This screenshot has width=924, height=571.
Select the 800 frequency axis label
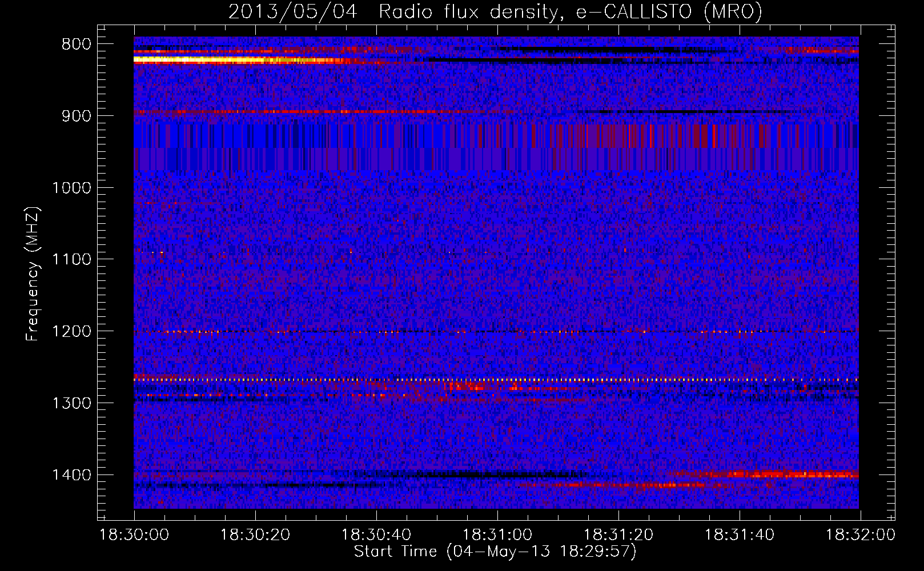click(x=76, y=45)
